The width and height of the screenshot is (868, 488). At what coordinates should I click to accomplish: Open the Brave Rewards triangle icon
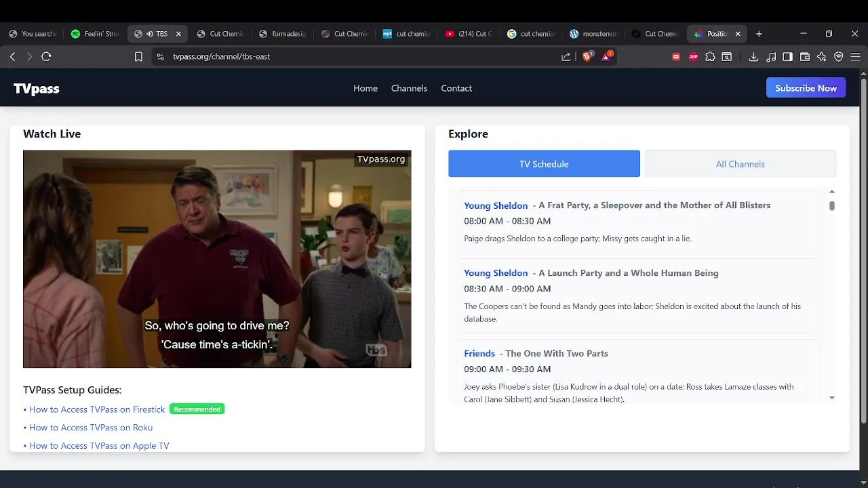click(x=606, y=56)
